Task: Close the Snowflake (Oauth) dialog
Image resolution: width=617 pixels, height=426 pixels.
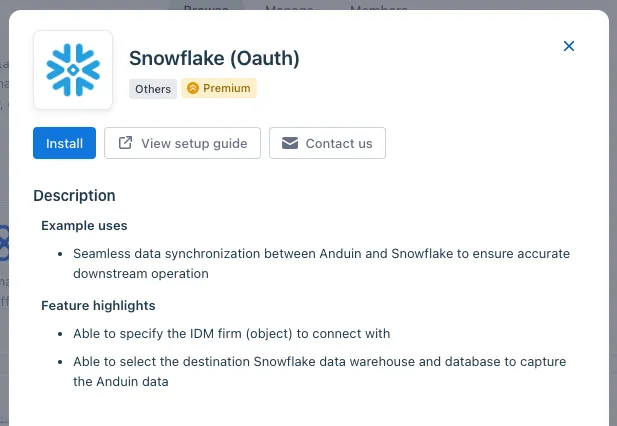Action: (x=569, y=46)
